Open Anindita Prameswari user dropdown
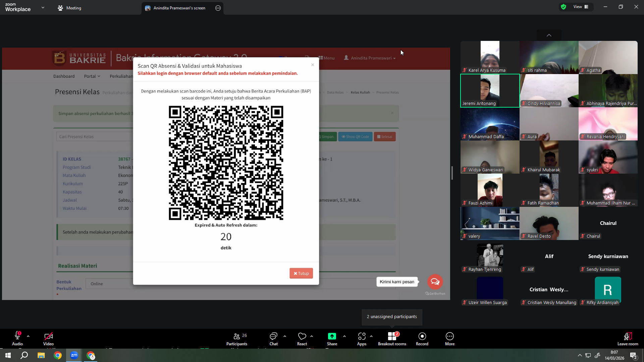Viewport: 644px width, 362px height. point(370,58)
